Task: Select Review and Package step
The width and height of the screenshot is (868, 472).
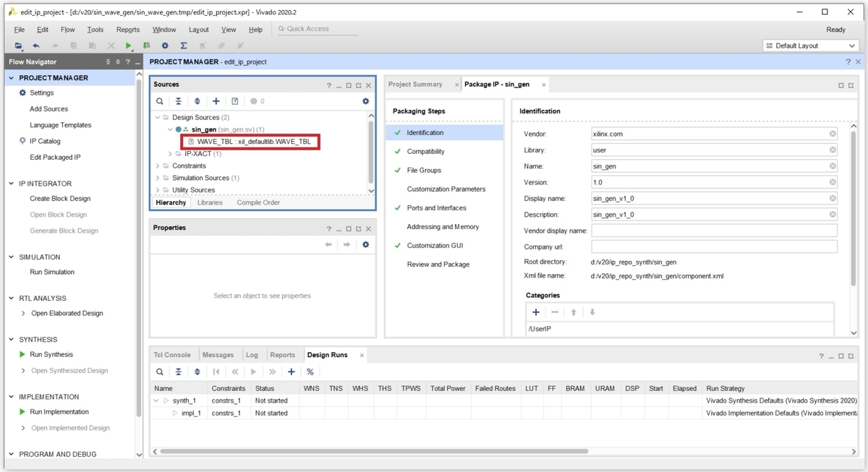Action: pyautogui.click(x=438, y=265)
